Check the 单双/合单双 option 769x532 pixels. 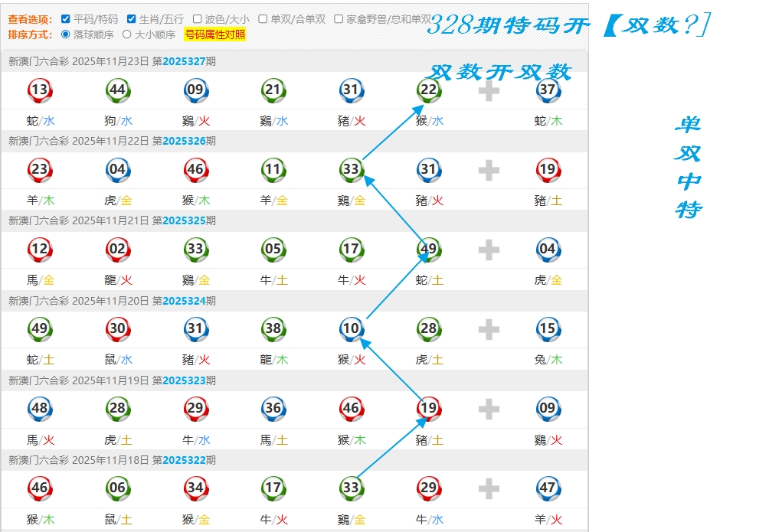263,19
